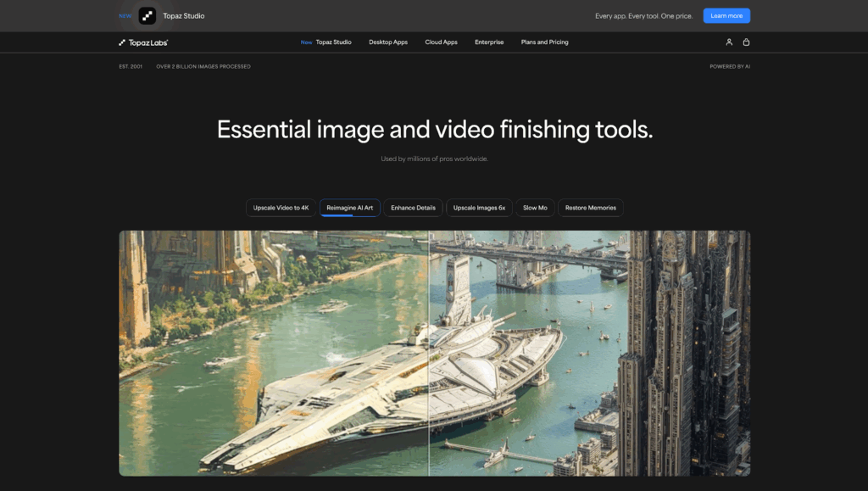Click the Topaz Studio title in the top banner
Screen dimensions: 868x491
[x=183, y=15]
